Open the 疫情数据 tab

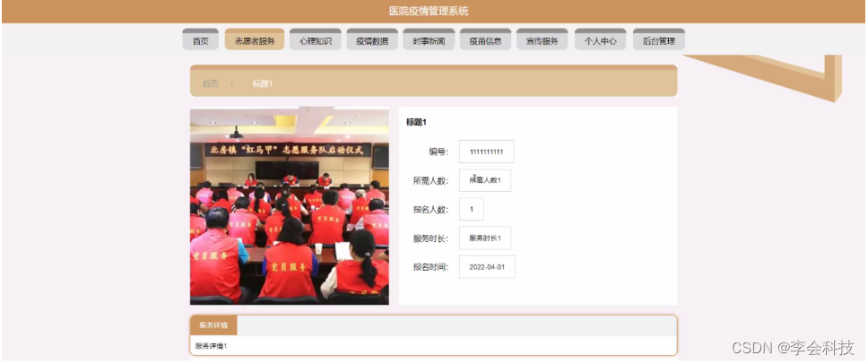coord(372,39)
